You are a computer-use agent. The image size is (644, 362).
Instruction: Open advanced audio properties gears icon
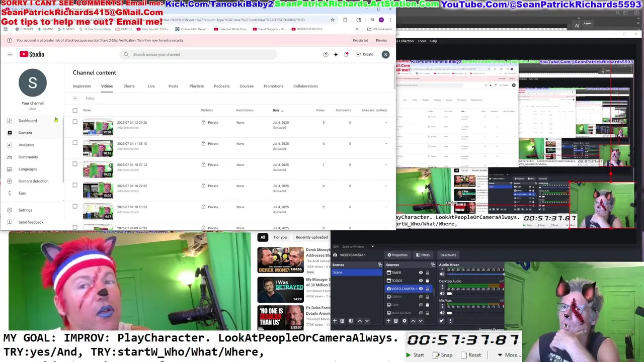[442, 321]
